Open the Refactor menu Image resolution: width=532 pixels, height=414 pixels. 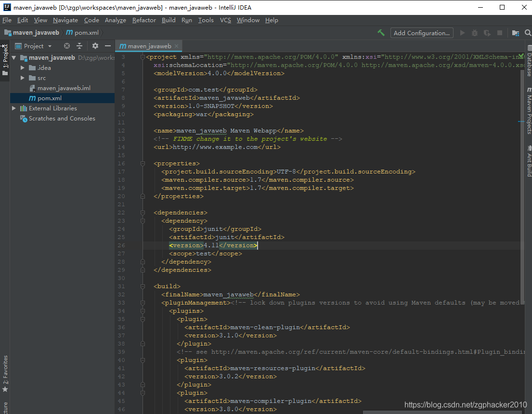pyautogui.click(x=144, y=20)
